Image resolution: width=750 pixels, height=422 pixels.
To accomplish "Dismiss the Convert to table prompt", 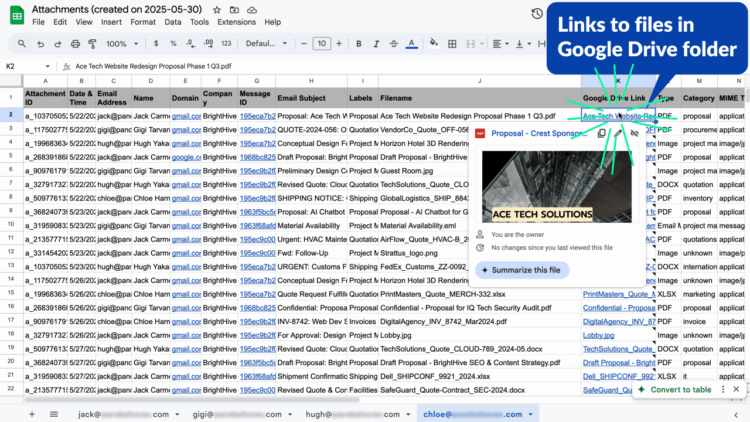I will (736, 389).
